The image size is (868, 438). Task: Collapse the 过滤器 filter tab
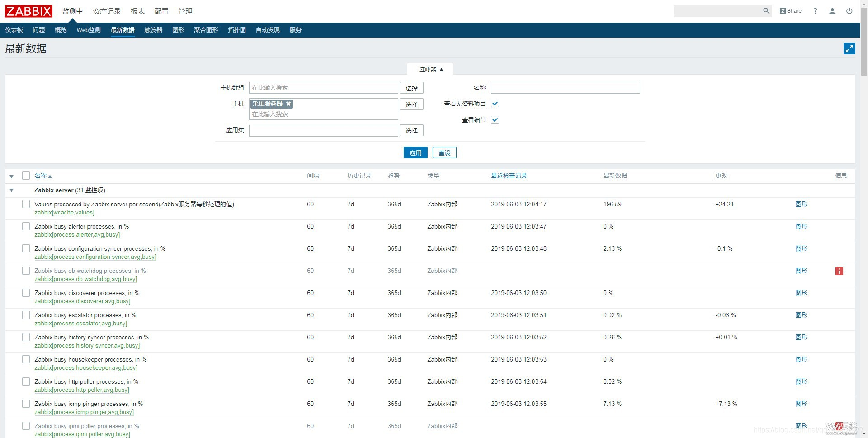430,69
